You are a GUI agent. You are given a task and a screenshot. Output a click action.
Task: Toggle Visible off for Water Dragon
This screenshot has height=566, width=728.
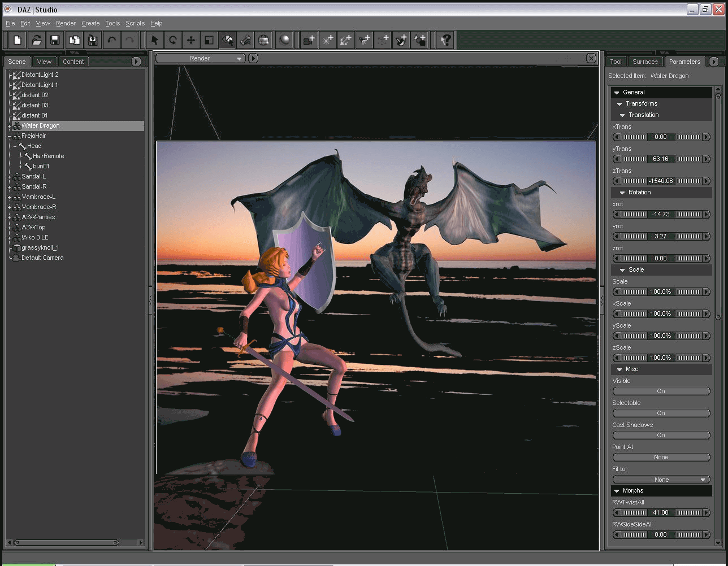[x=661, y=391]
